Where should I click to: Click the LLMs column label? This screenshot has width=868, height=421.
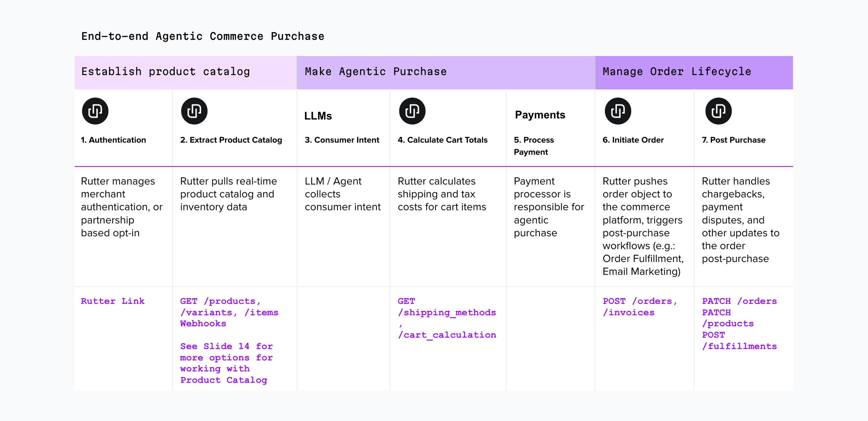coord(318,116)
